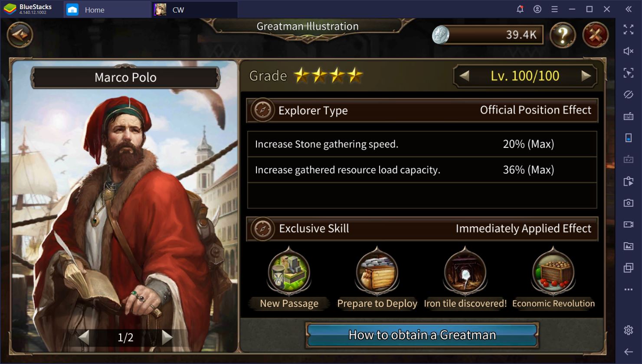Tap the Iron tile discovered! skill icon

point(465,272)
